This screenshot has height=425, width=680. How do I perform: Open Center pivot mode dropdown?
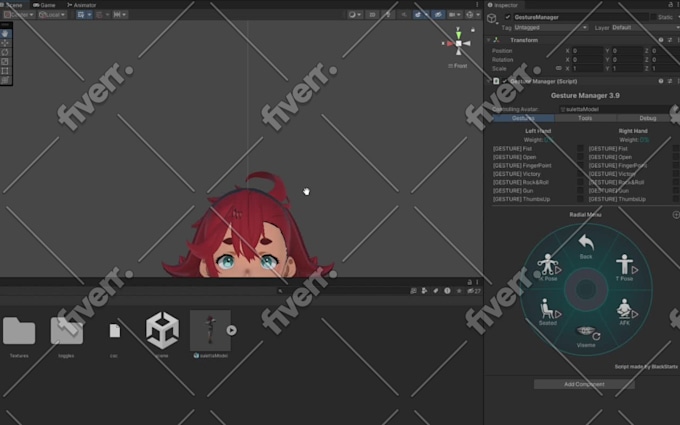point(18,15)
